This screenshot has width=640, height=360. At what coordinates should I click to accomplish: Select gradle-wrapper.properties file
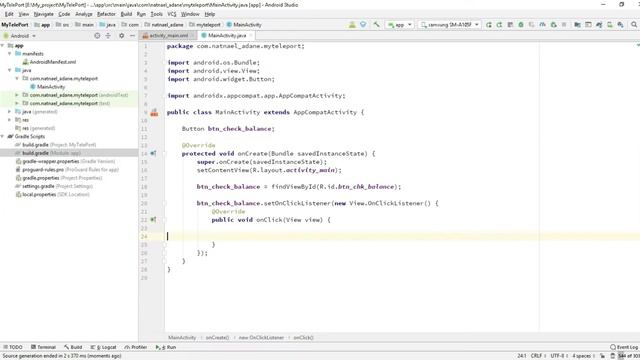(65, 161)
